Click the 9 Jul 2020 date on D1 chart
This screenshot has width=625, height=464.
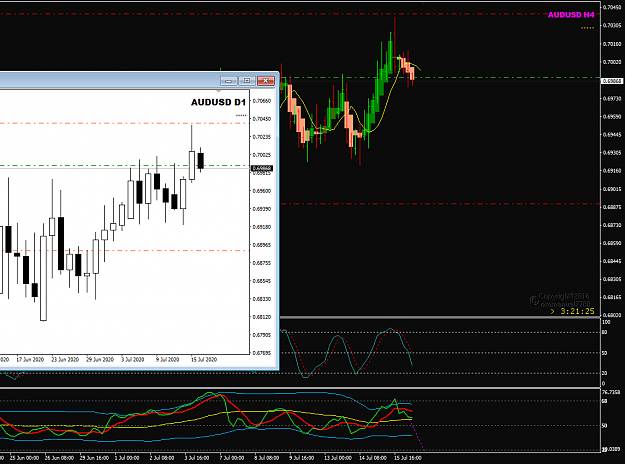coord(167,360)
